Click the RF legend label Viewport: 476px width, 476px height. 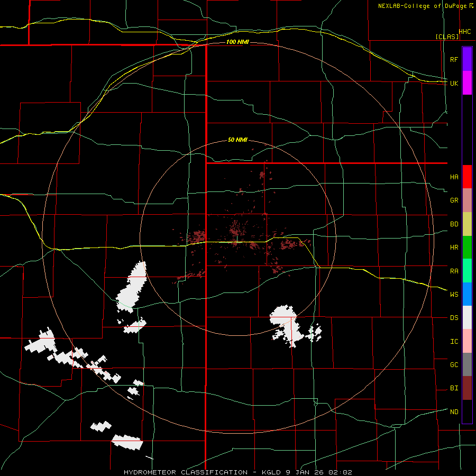pyautogui.click(x=454, y=59)
